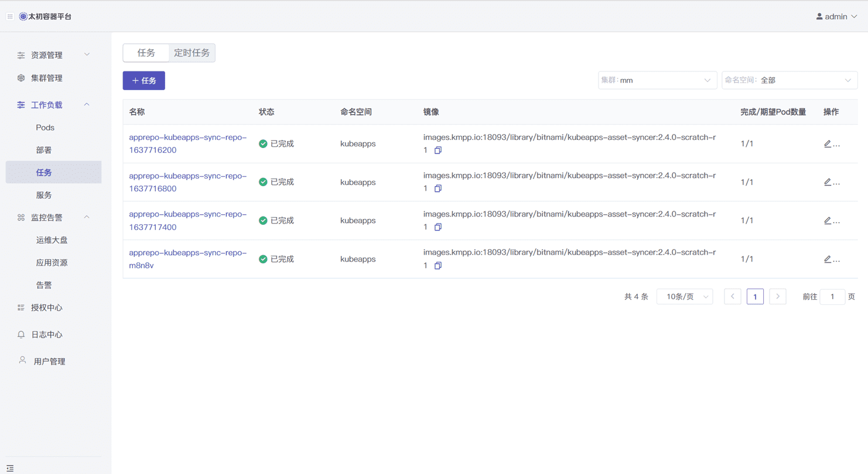Open the 10条/页 page size dropdown

click(685, 297)
